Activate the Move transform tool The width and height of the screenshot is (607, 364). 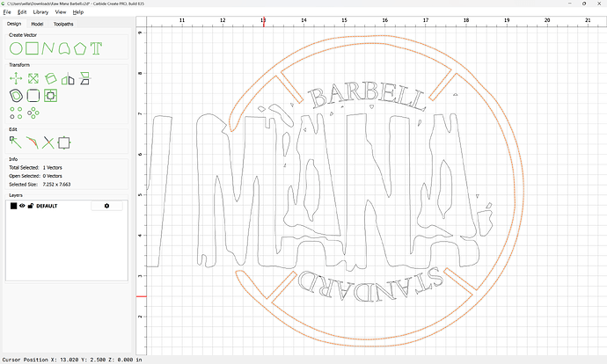[16, 78]
